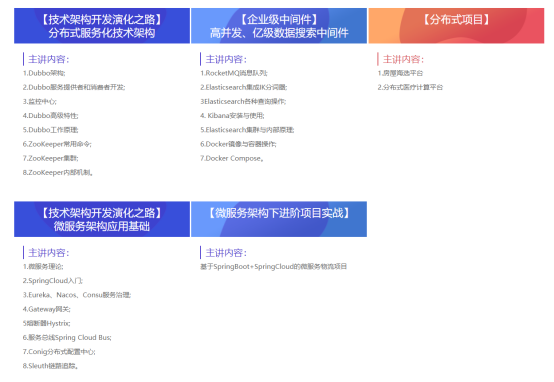554x382 pixels.
Task: Click the 企业级中间件 header banner
Action: point(279,26)
